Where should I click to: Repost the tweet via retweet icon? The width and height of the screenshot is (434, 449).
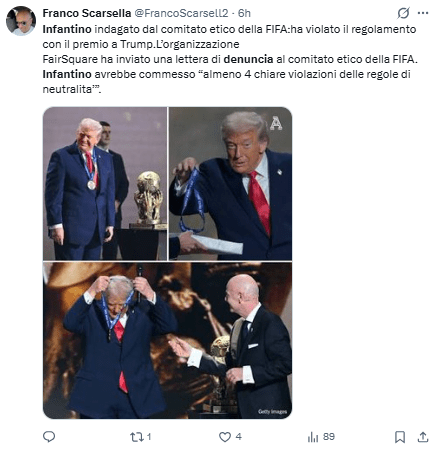coord(137,437)
